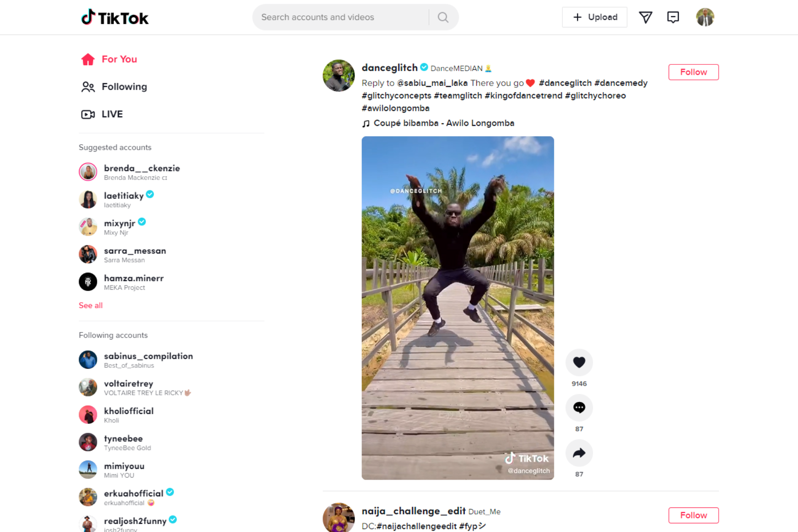Click the Upload button
The image size is (798, 532).
click(x=594, y=17)
